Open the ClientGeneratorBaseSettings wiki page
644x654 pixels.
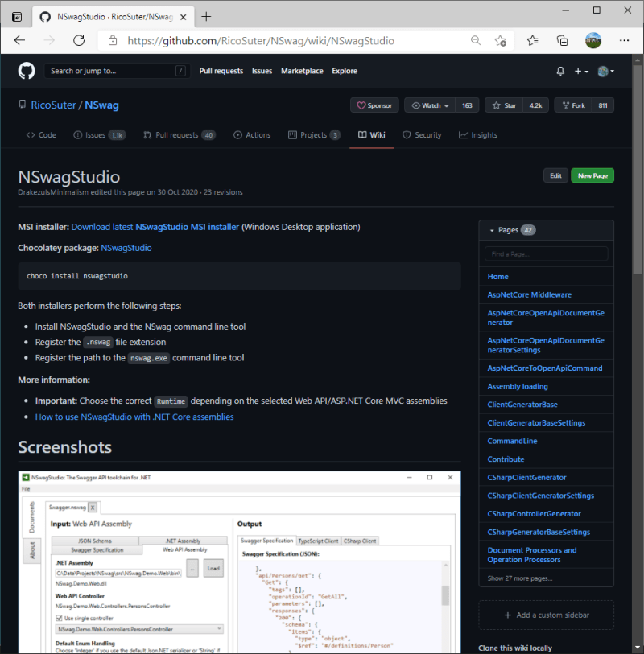[x=536, y=423]
